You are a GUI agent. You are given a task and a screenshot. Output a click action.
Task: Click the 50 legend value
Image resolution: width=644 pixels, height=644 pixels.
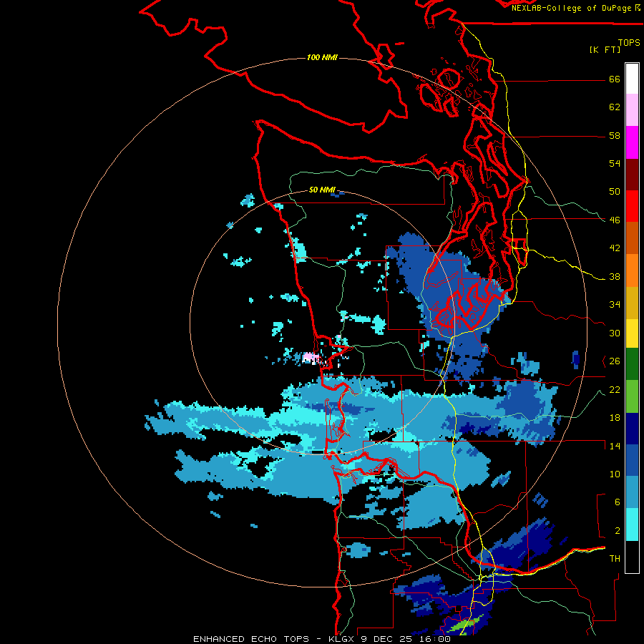615,191
